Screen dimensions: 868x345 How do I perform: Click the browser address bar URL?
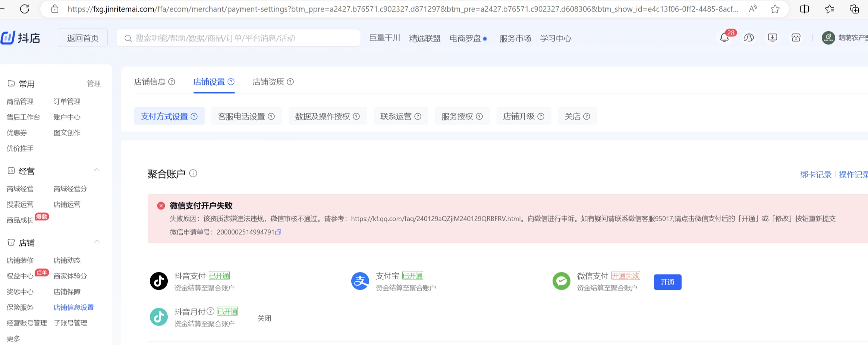[403, 9]
